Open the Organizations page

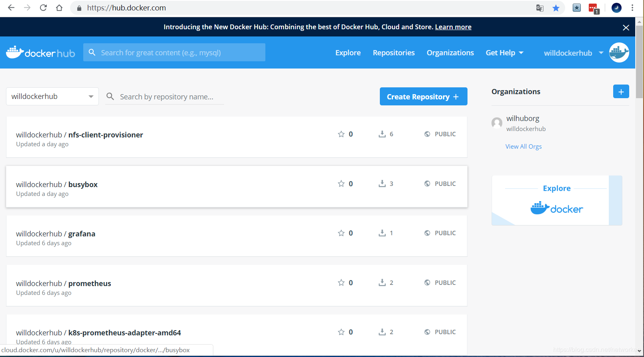pos(450,53)
